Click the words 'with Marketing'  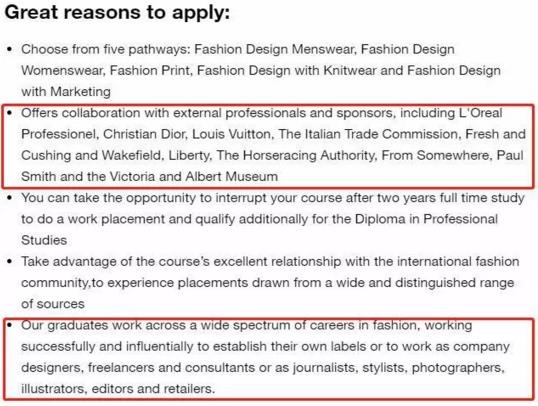click(x=66, y=92)
